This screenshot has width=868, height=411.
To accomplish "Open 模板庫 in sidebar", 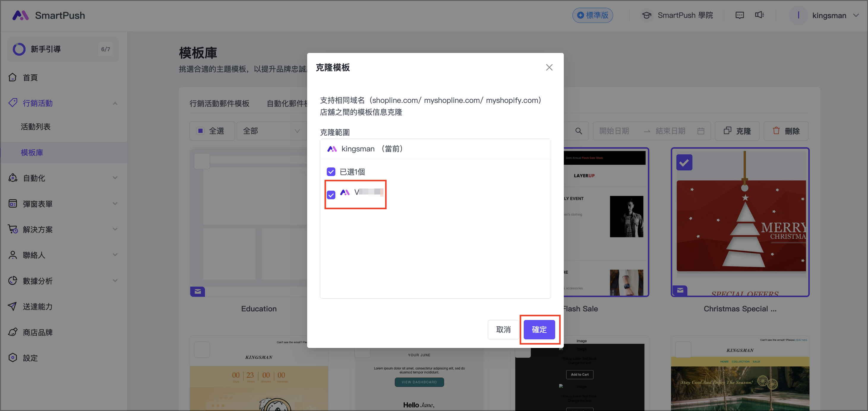I will [x=32, y=153].
